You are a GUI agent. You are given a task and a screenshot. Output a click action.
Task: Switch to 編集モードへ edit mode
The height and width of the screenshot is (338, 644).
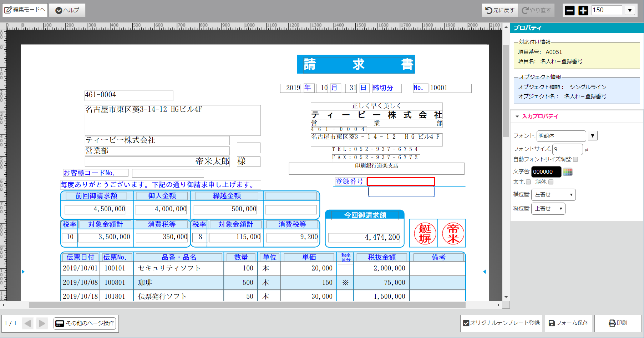[x=25, y=10]
